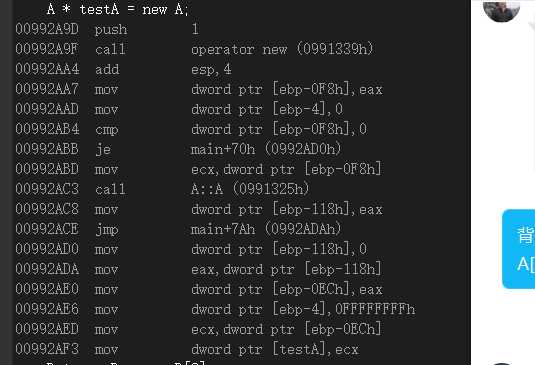Click address 00992AC8 in the listing

point(47,209)
